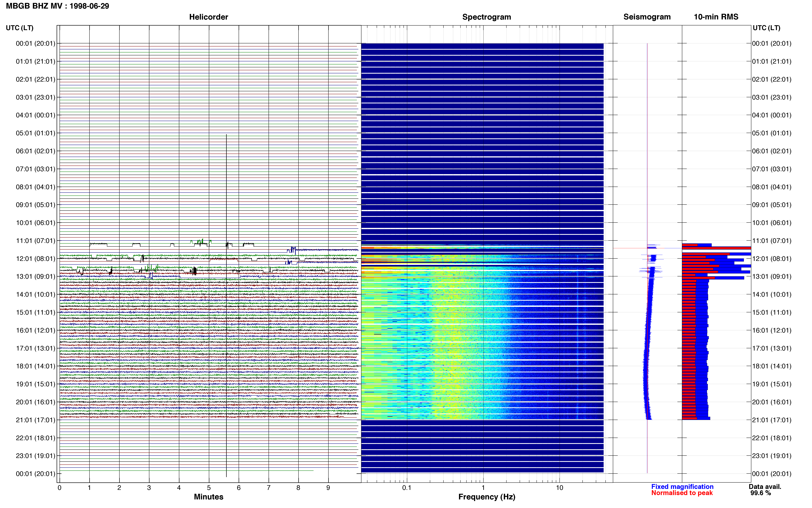812x508 pixels.
Task: Click the left-axis time label 08:01 (04:01)
Action: pos(36,187)
